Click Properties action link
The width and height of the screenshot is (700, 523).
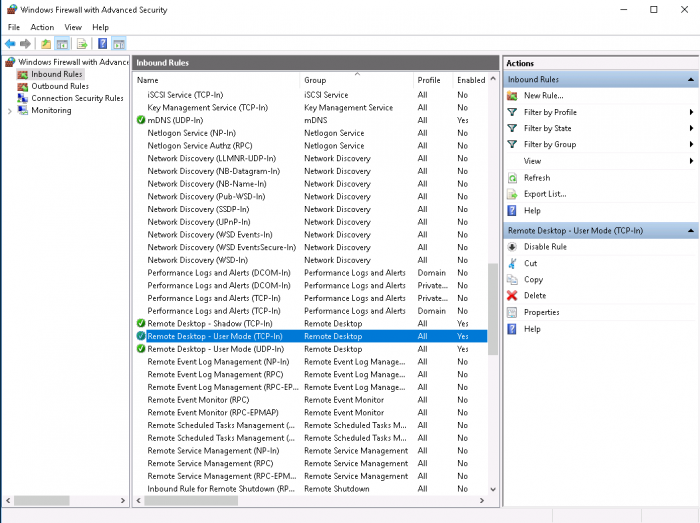[x=542, y=312]
